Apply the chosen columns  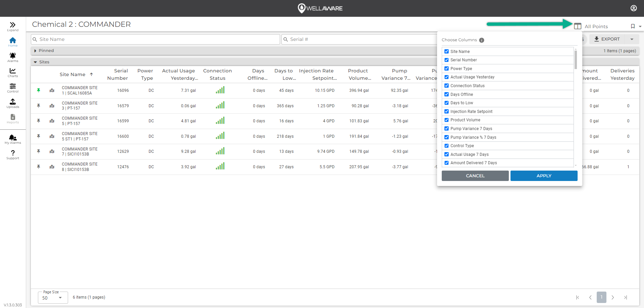coord(544,176)
